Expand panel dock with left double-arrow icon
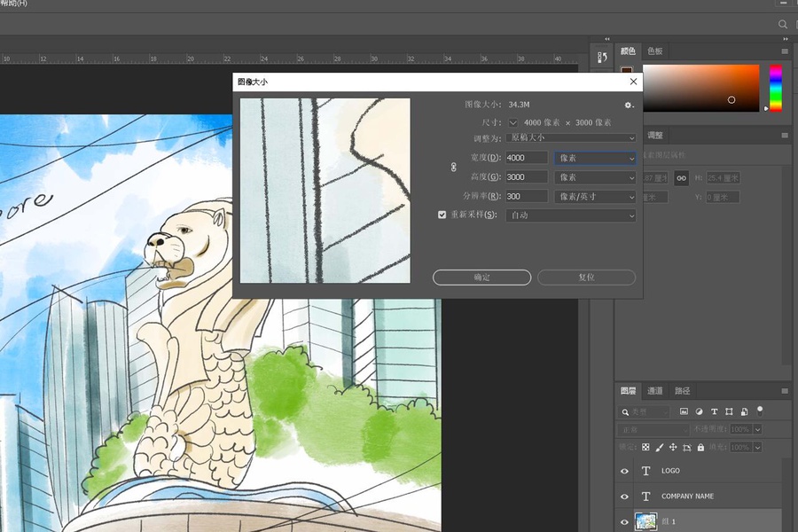 (607, 39)
